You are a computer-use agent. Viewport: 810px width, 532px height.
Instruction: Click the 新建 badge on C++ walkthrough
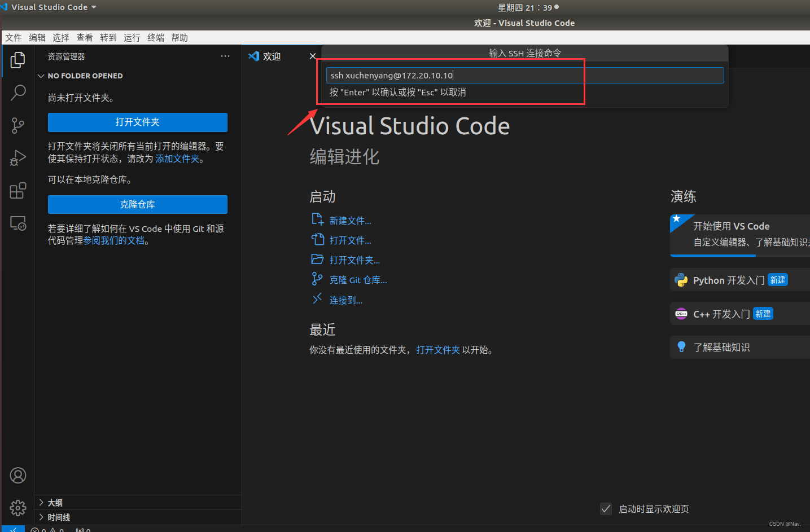[763, 314]
